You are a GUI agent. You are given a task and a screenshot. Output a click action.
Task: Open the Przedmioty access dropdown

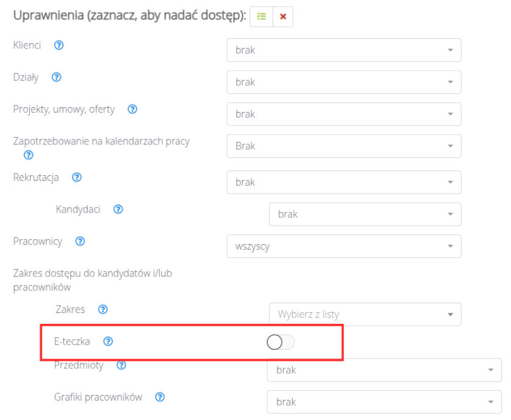[384, 370]
